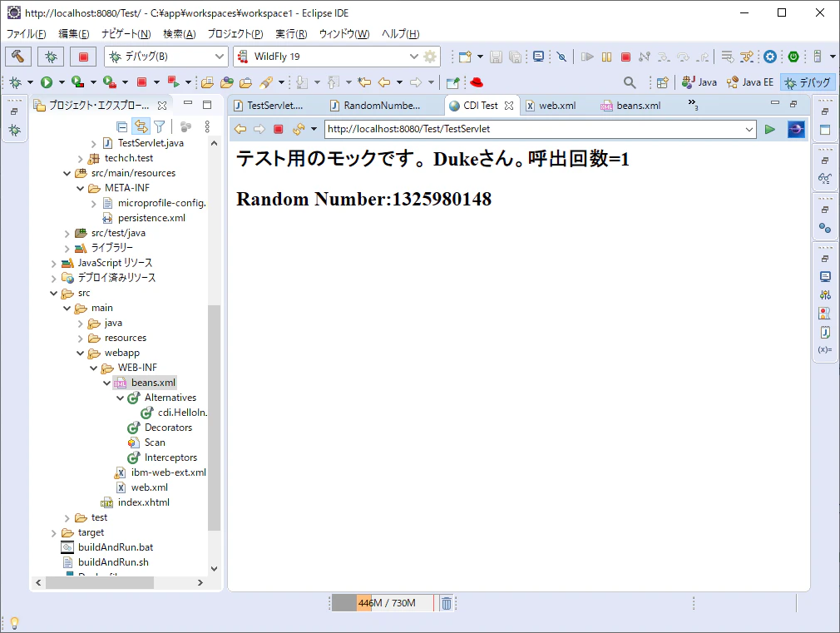Click the browser stop loading icon

coord(278,129)
